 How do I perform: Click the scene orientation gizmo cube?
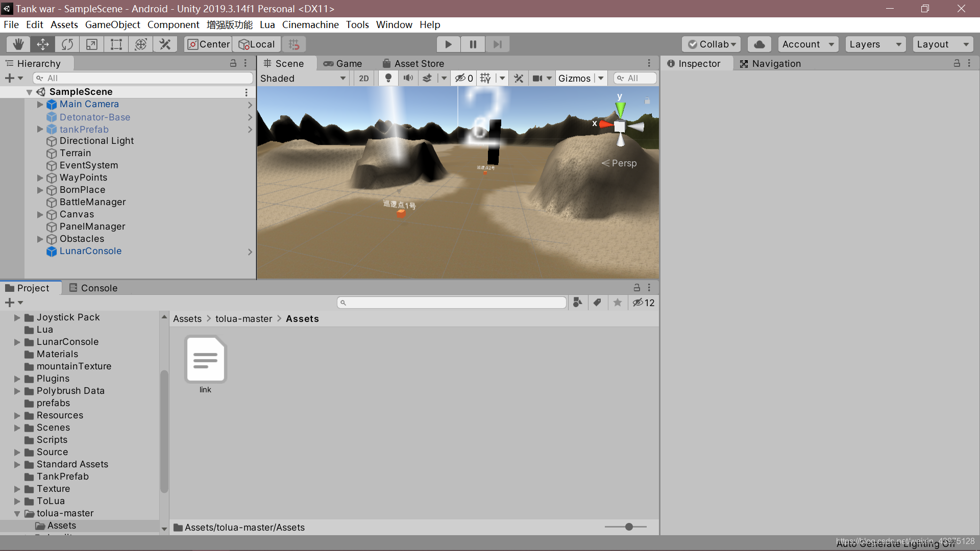tap(620, 127)
